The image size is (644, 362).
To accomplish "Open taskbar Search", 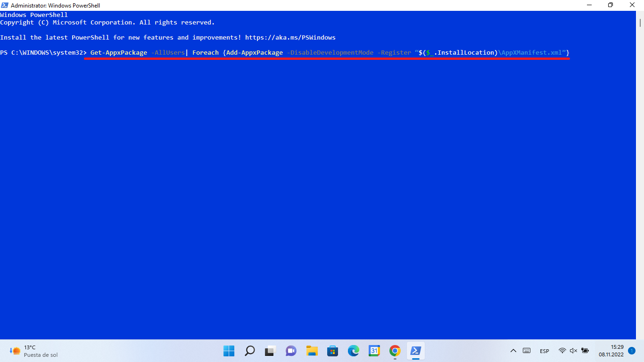I will pos(250,351).
